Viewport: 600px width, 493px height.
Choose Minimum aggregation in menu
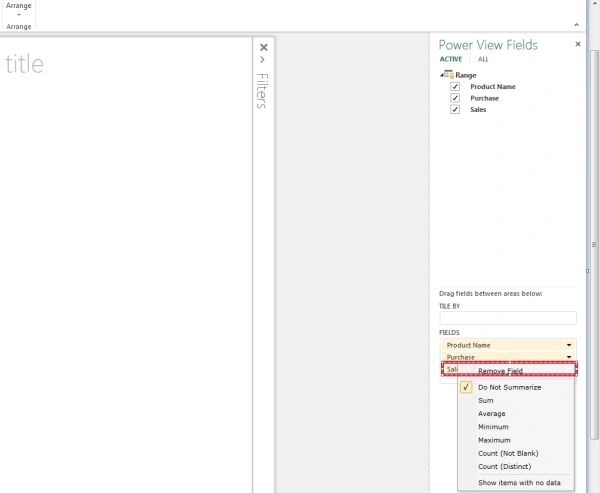[493, 427]
